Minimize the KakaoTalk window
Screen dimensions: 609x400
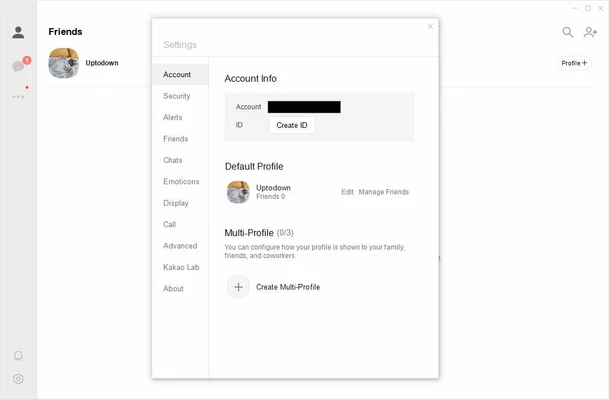click(x=575, y=8)
